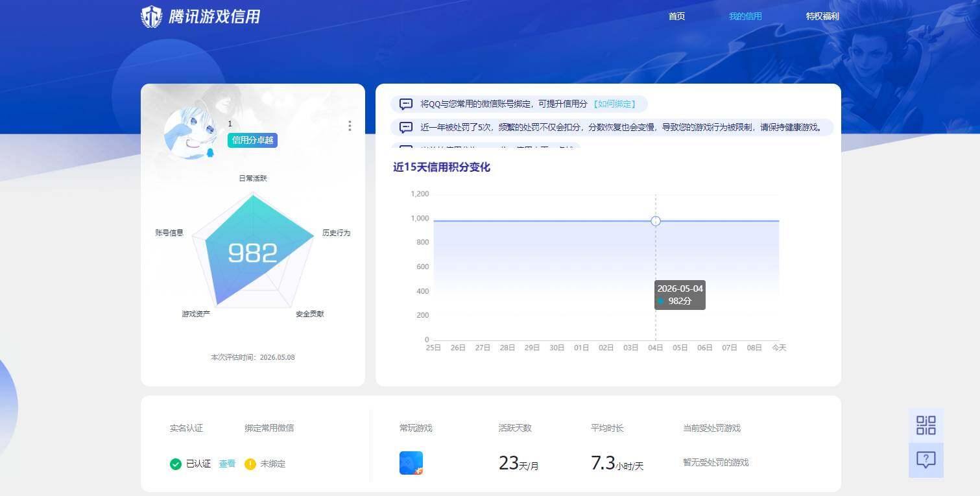Click message icon of punishment notice
Image resolution: width=980 pixels, height=496 pixels.
pos(406,127)
